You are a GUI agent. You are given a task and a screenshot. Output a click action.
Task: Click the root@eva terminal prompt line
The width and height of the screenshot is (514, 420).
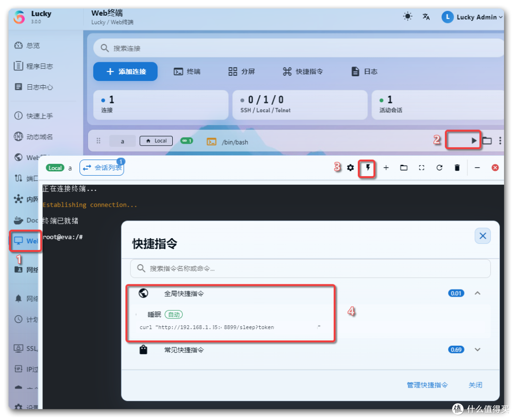click(x=63, y=237)
